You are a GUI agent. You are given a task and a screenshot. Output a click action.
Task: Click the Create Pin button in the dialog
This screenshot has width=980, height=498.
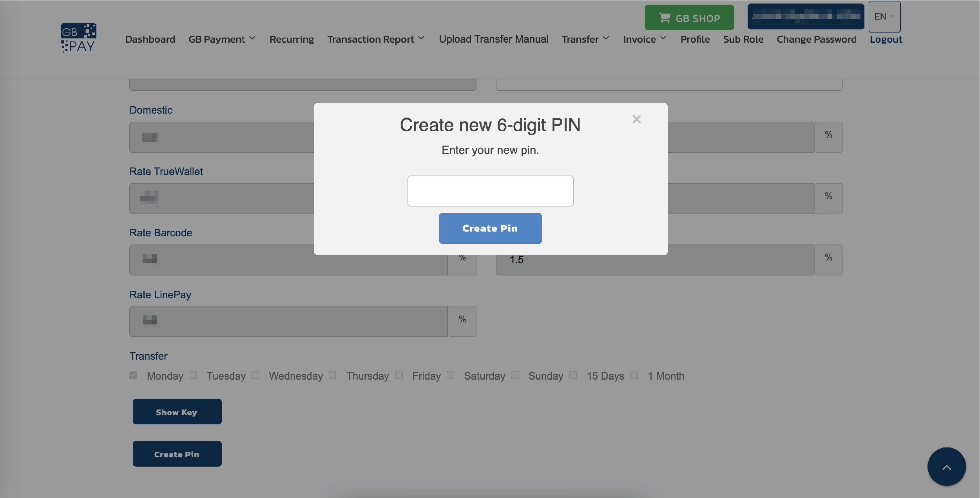tap(490, 228)
